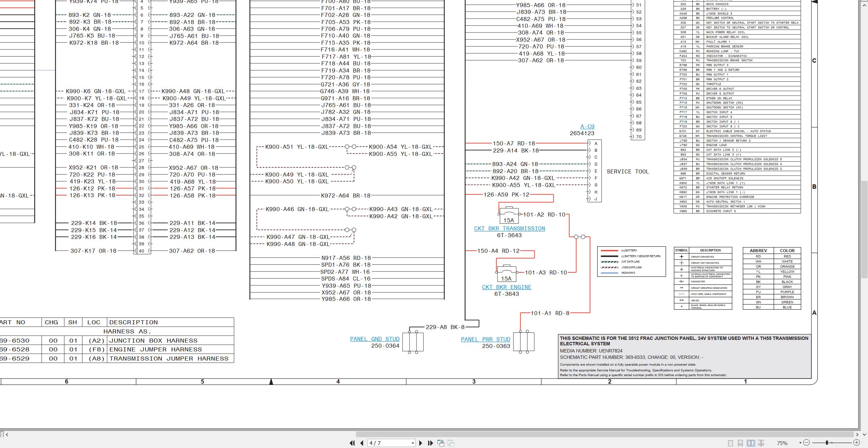Click wire label 101-A1 RD-8
The width and height of the screenshot is (868, 448).
(x=550, y=313)
